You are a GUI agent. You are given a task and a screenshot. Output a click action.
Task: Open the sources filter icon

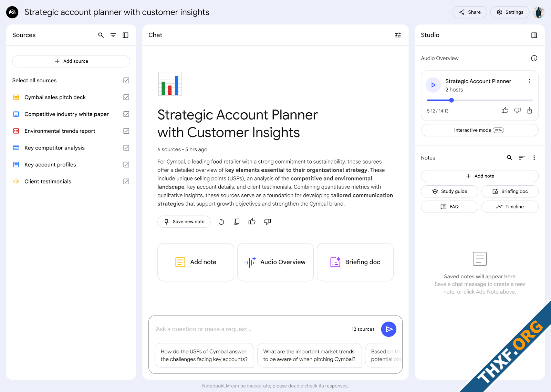point(113,35)
